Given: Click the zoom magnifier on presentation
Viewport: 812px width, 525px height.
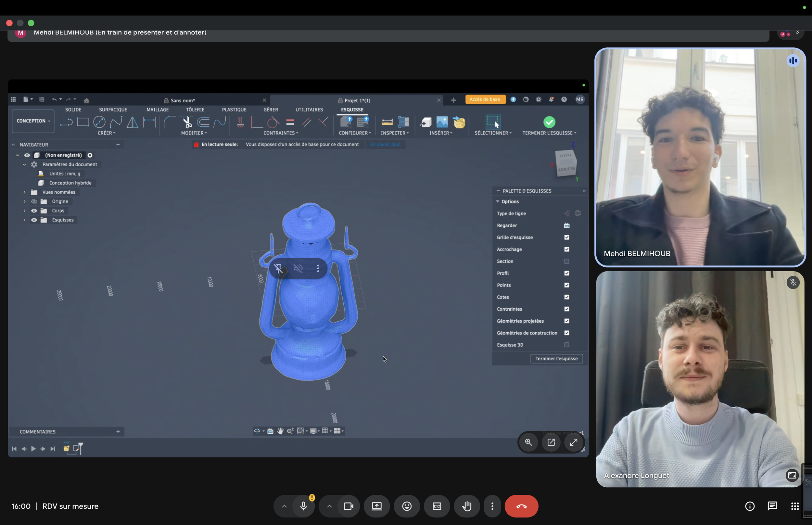Looking at the screenshot, I should click(x=528, y=442).
